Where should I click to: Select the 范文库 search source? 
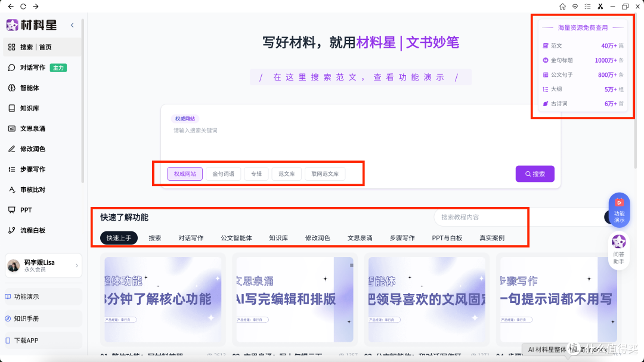coord(287,174)
